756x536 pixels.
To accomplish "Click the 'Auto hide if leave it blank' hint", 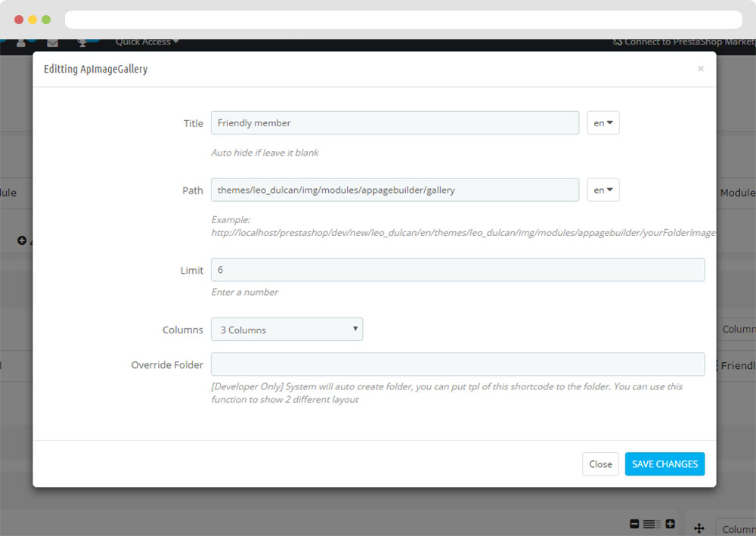I will coord(265,153).
